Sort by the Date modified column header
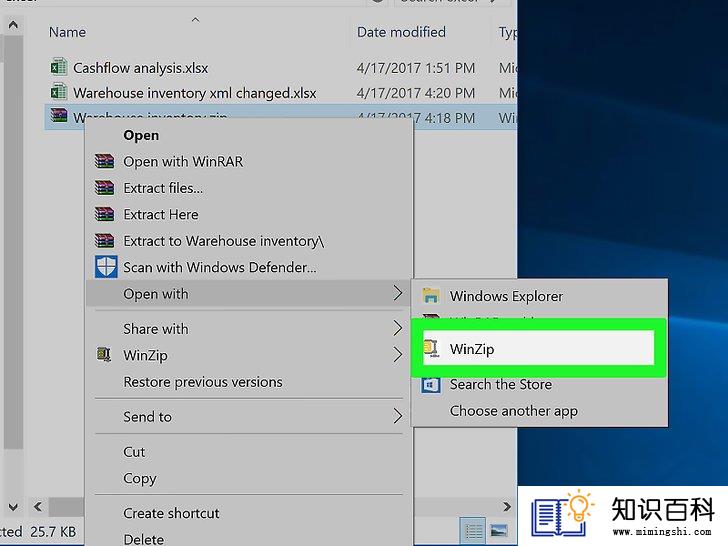Image resolution: width=728 pixels, height=546 pixels. click(401, 32)
